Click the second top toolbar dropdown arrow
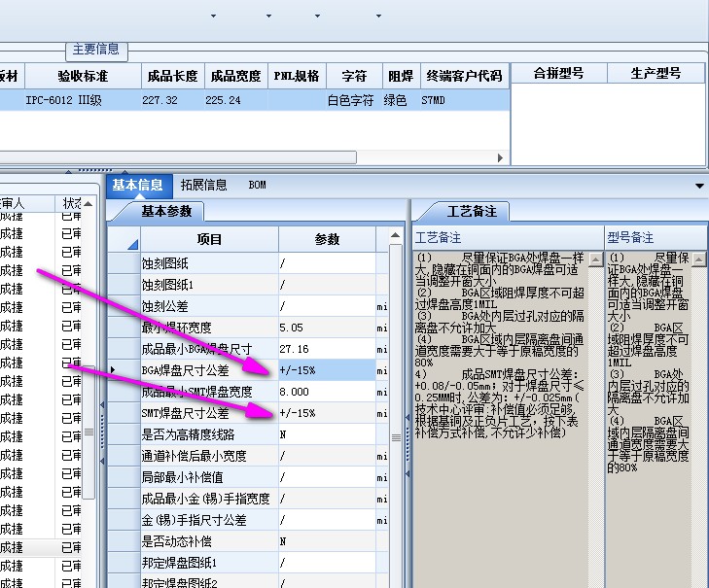The height and width of the screenshot is (588, 709). coord(268,17)
